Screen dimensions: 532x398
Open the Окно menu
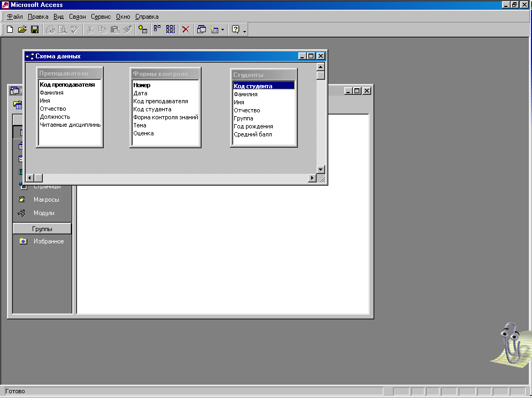(123, 17)
